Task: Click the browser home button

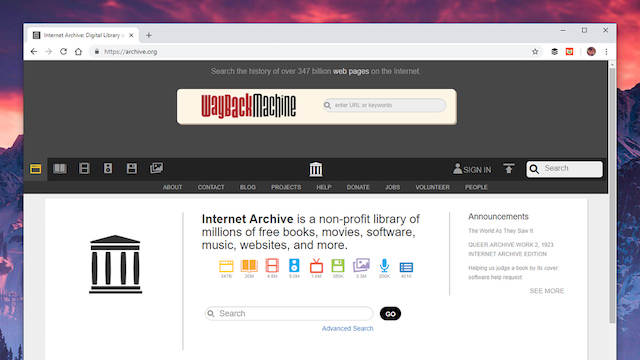Action: [78, 52]
